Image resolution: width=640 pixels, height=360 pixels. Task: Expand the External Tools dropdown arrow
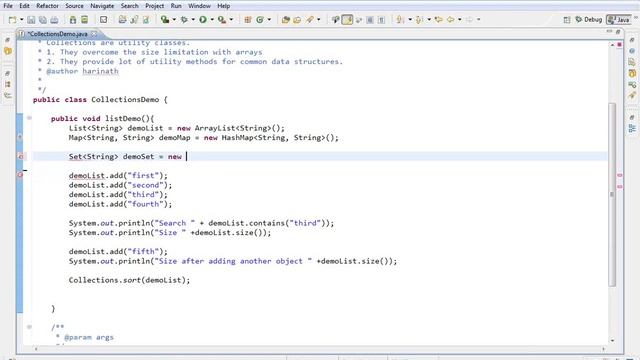coord(231,20)
